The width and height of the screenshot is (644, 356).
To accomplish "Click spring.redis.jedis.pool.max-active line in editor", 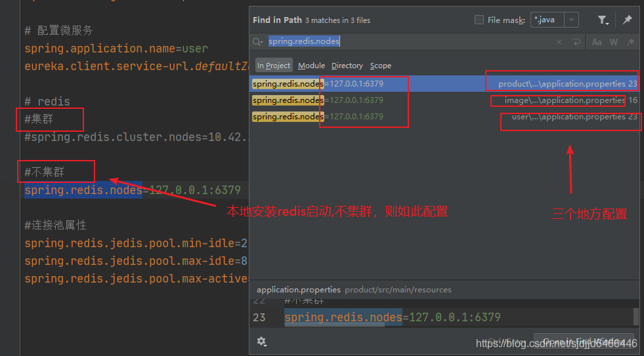I will pyautogui.click(x=137, y=279).
